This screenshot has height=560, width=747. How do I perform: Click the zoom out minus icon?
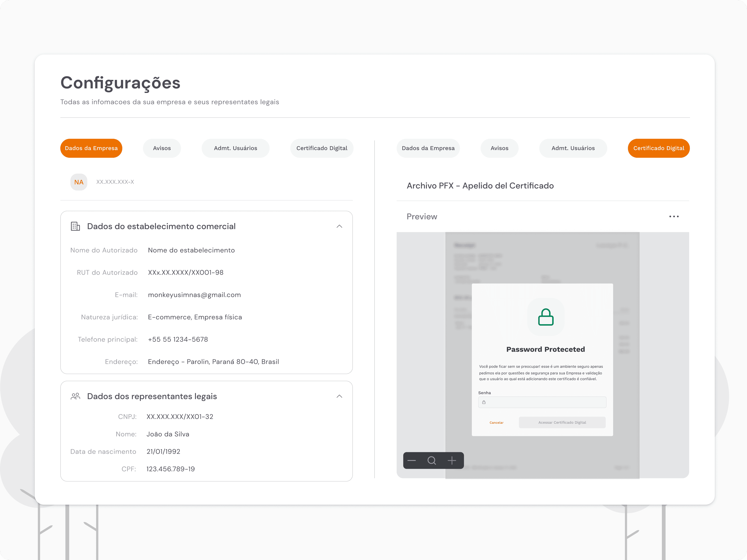411,460
